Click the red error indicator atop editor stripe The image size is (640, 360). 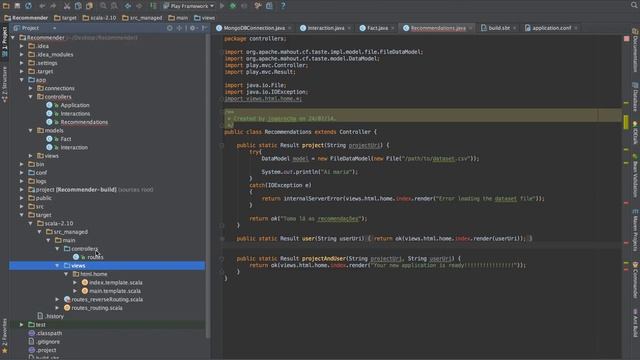click(x=627, y=38)
